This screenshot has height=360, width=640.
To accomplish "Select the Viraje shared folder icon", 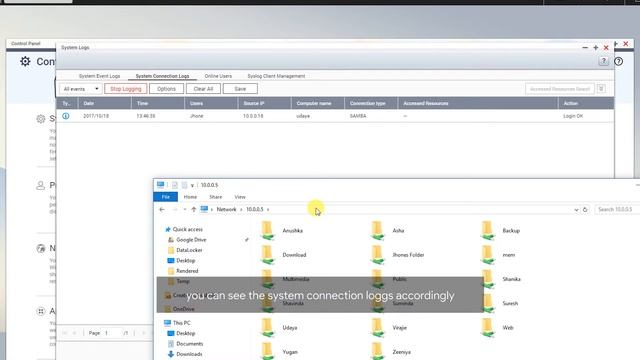I will [x=378, y=328].
